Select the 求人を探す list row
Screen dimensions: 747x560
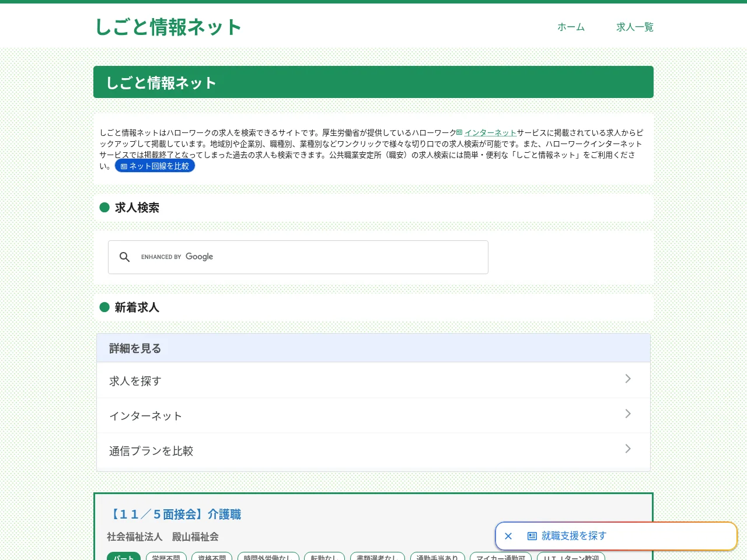373,380
